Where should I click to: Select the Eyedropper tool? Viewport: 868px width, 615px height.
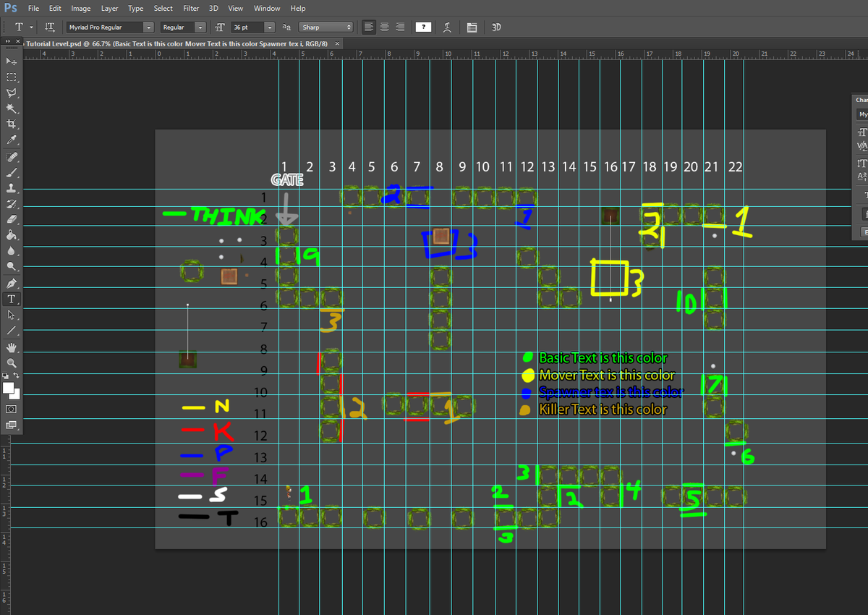11,140
